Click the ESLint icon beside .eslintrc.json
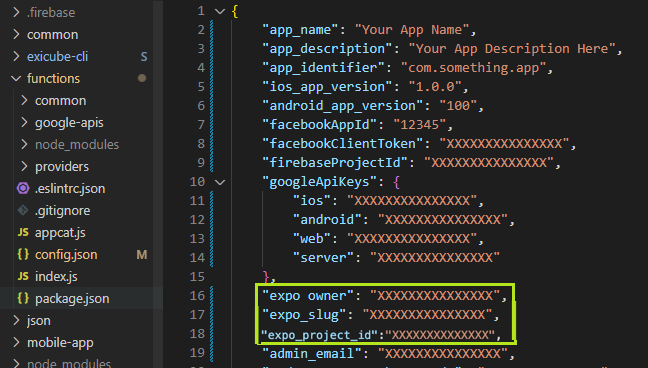The height and width of the screenshot is (368, 648). [x=23, y=189]
